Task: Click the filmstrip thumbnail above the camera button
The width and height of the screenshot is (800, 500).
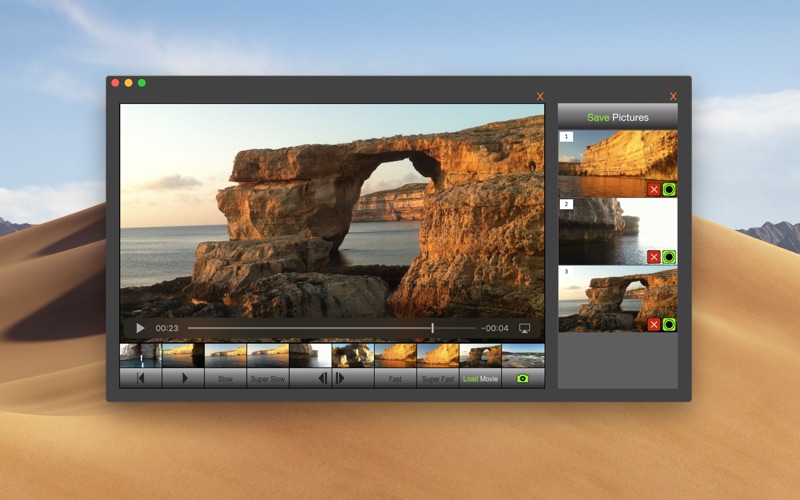Action: click(523, 355)
